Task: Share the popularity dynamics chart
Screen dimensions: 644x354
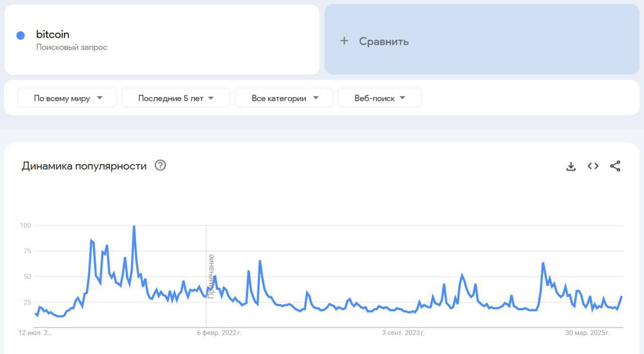Action: pos(615,166)
